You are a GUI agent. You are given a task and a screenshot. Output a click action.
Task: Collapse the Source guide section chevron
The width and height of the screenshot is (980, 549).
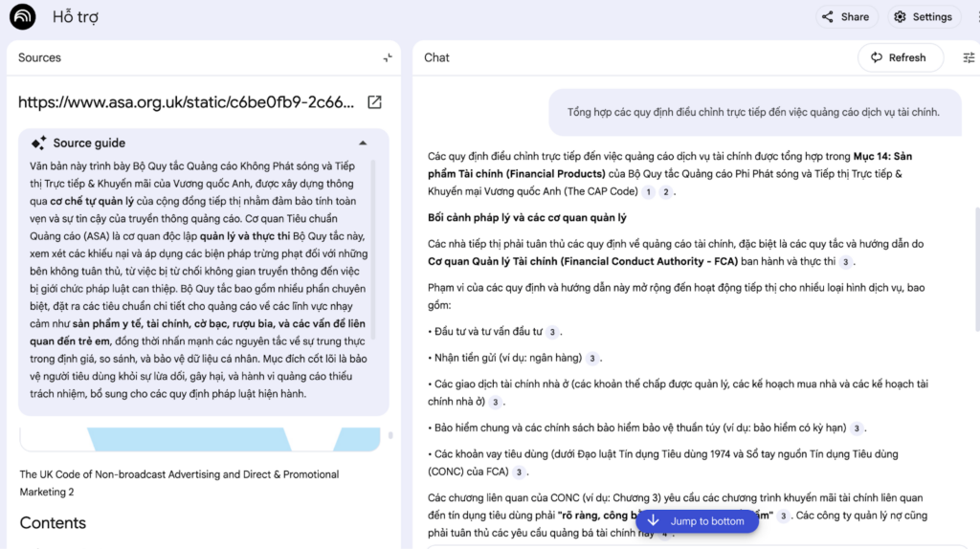363,143
